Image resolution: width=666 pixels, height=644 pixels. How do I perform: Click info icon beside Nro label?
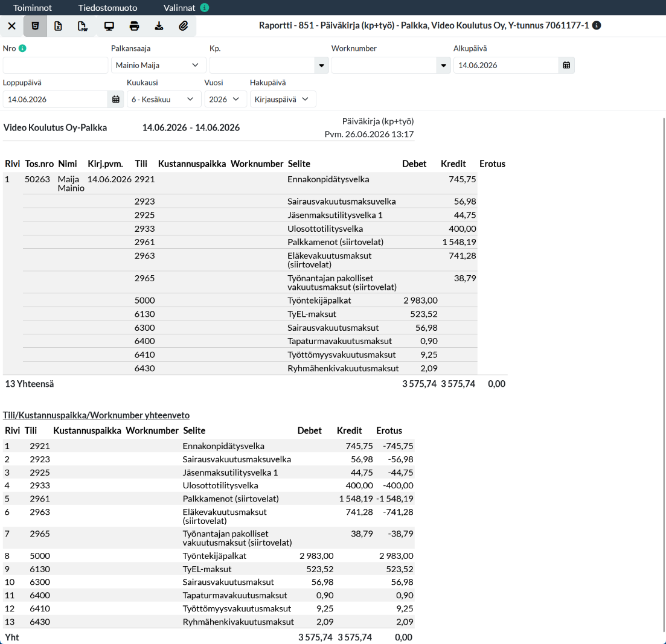[x=22, y=48]
